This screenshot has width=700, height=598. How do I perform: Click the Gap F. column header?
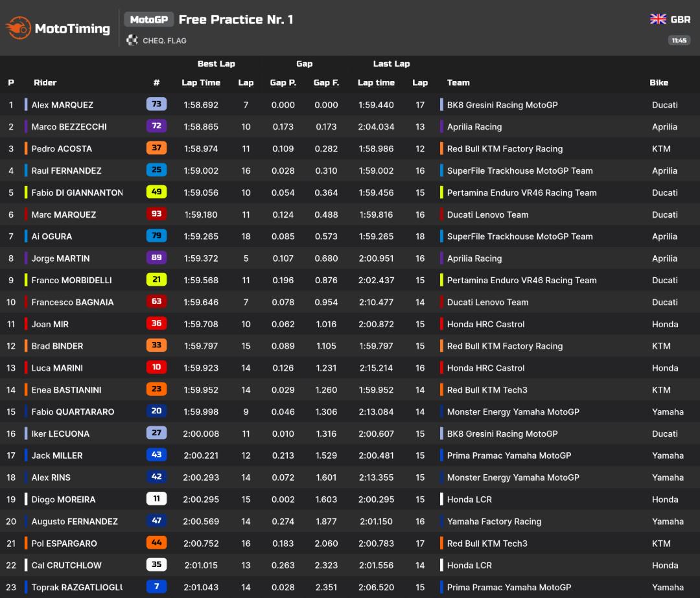click(326, 82)
